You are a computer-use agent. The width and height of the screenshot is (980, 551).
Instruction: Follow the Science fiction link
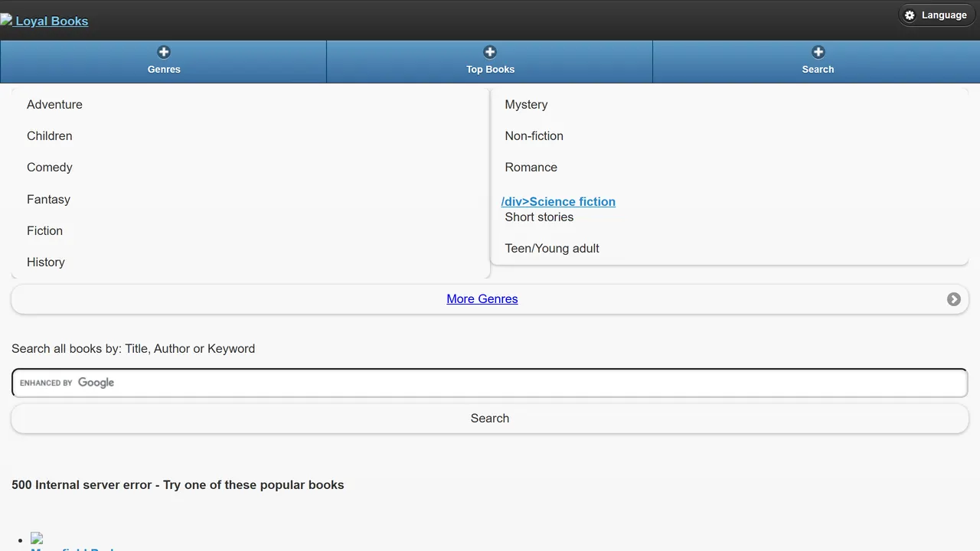point(558,202)
